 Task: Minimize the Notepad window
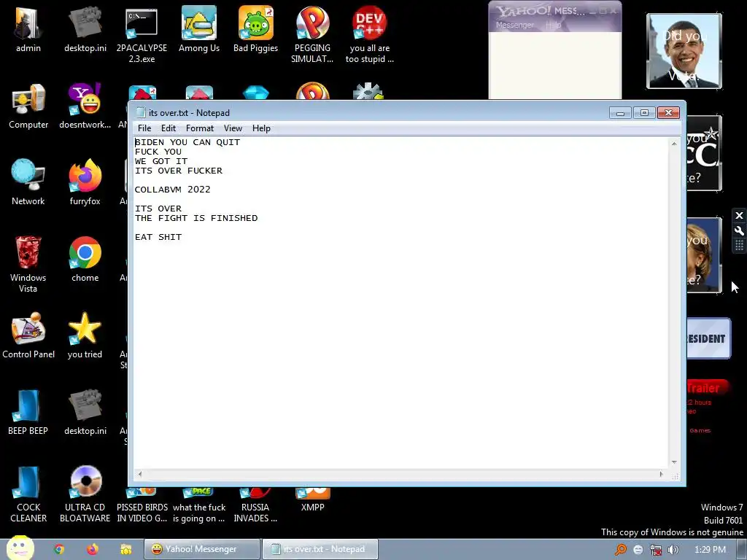620,113
